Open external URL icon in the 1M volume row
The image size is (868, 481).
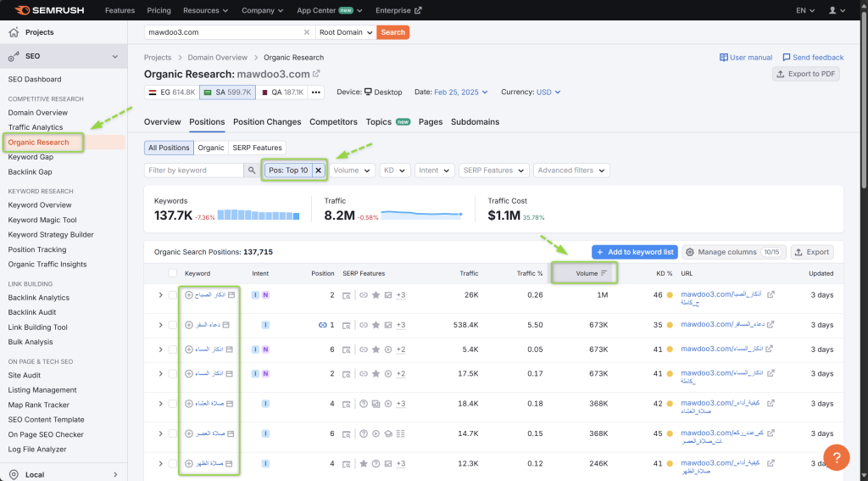[771, 294]
